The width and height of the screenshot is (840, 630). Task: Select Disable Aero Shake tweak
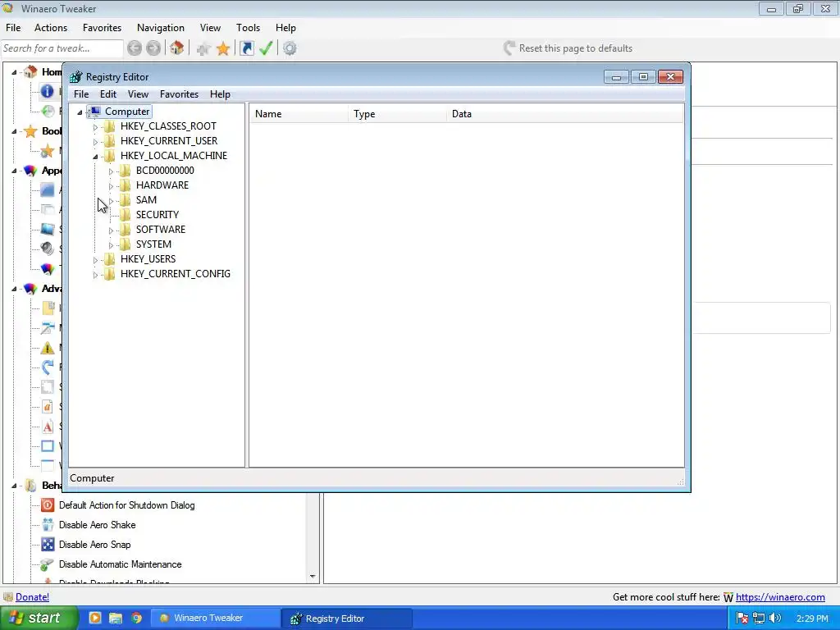[97, 525]
